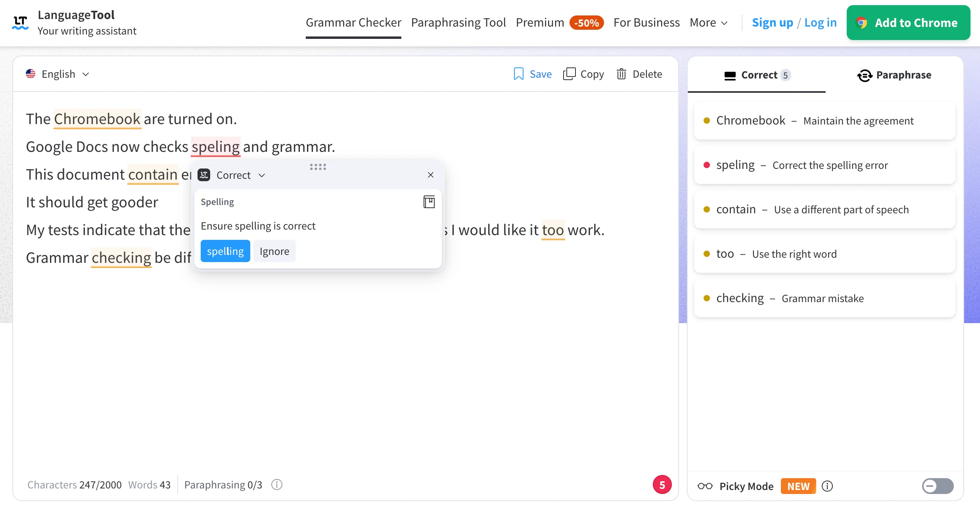The width and height of the screenshot is (980, 515).
Task: Click the Save bookmark icon
Action: pyautogui.click(x=518, y=74)
